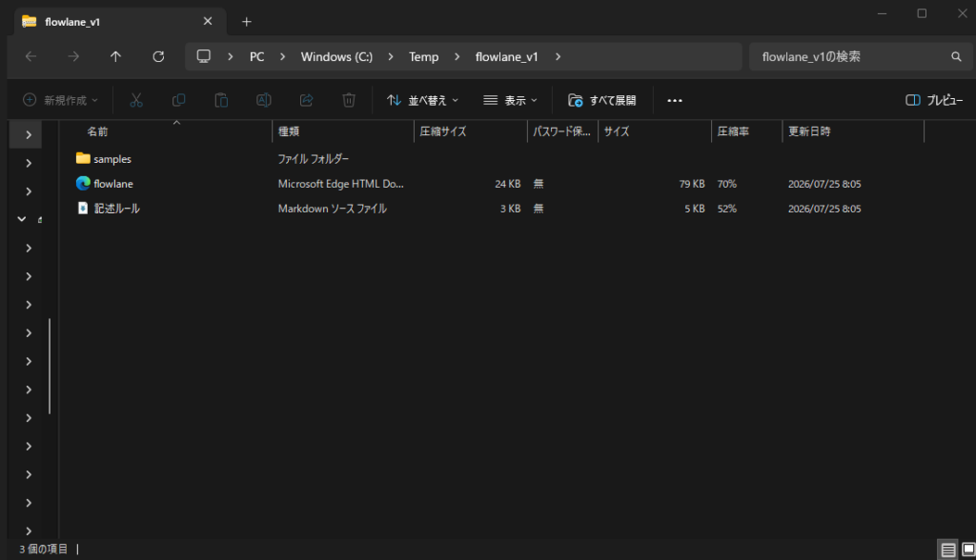Click the samples folder icon

(83, 158)
